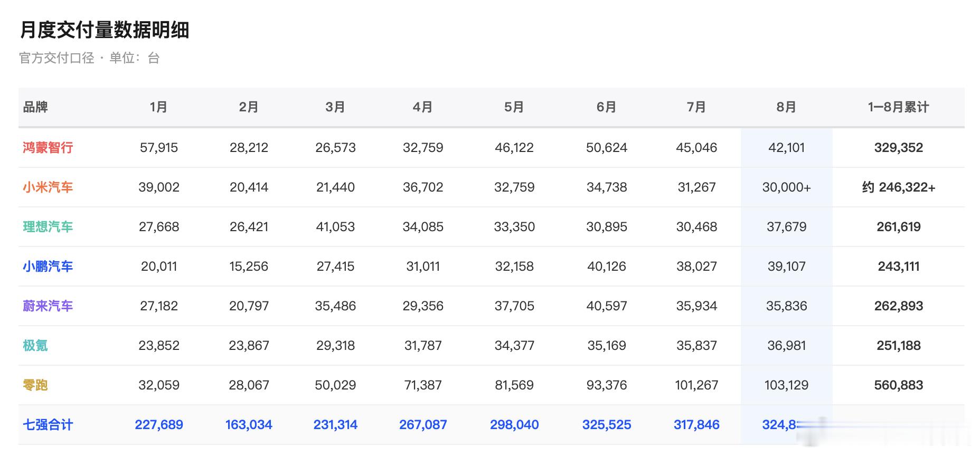This screenshot has height=456, width=980.
Task: Select the subtitle 官方交付口径 · 单位：台
Action: pyautogui.click(x=89, y=58)
